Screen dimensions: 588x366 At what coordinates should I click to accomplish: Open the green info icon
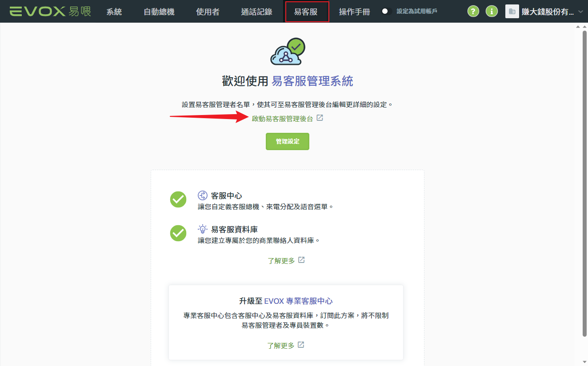[x=492, y=12]
